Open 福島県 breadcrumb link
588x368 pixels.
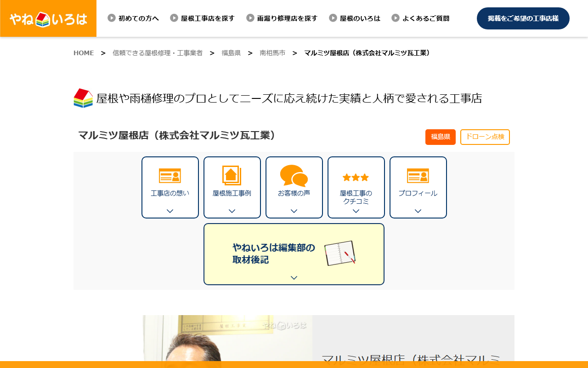point(231,53)
